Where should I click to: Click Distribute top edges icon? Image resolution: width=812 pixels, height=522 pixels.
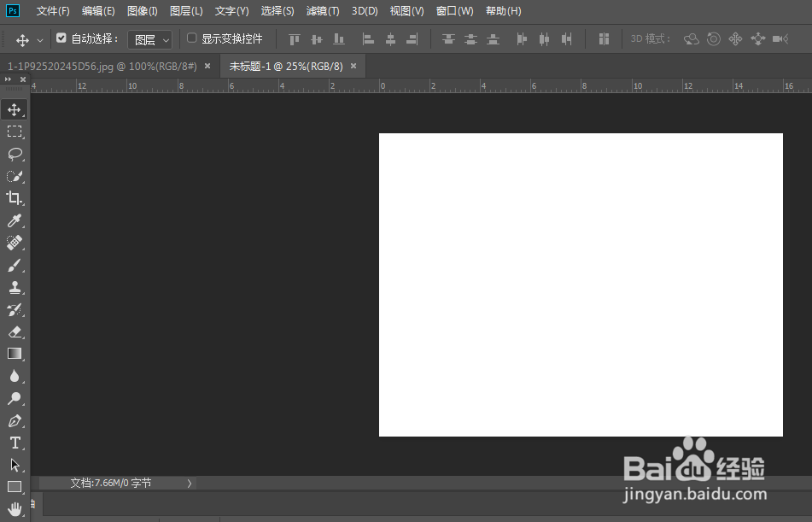[448, 39]
